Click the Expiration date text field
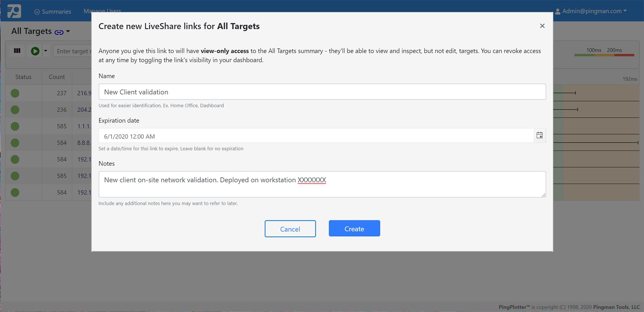Screen dimensions: 644x312 point(316,136)
